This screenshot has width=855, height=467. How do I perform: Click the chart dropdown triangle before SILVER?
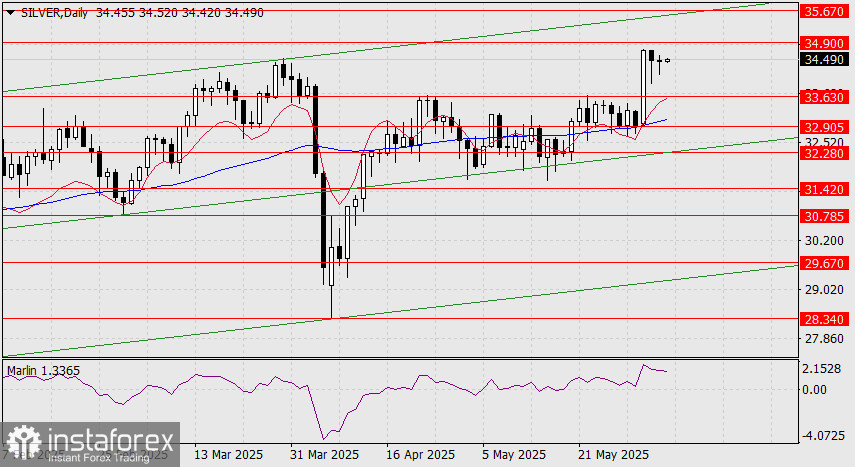(11, 13)
